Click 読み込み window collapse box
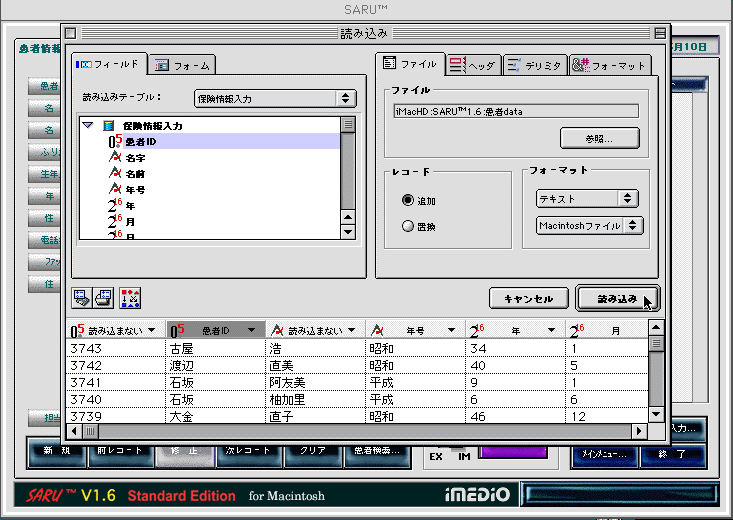 pyautogui.click(x=660, y=33)
